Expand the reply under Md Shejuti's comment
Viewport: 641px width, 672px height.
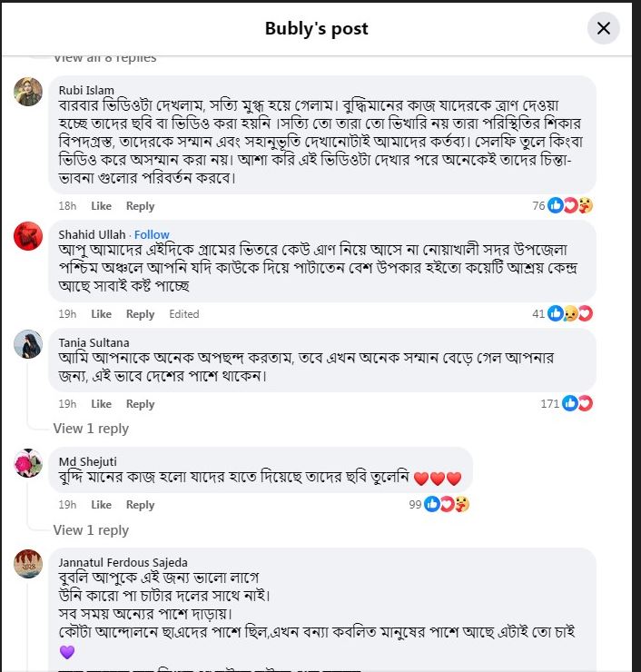point(91,530)
